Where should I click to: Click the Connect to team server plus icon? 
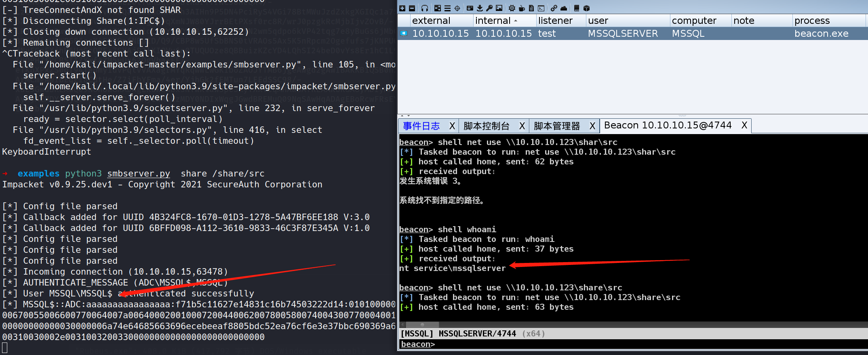click(x=402, y=8)
